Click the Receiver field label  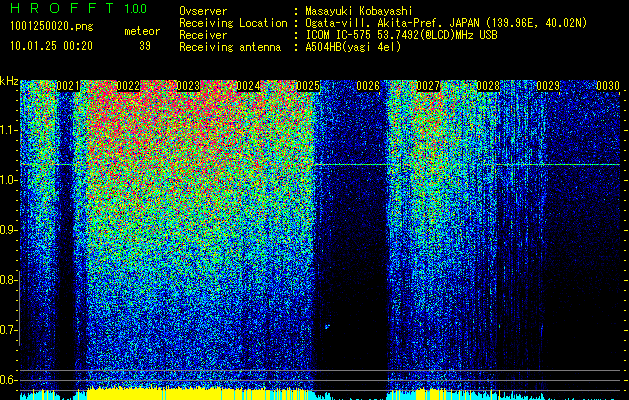(203, 35)
